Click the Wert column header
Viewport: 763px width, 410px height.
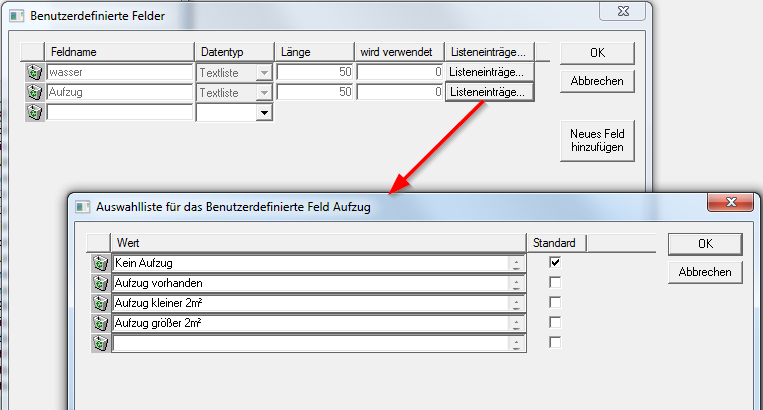click(x=318, y=242)
